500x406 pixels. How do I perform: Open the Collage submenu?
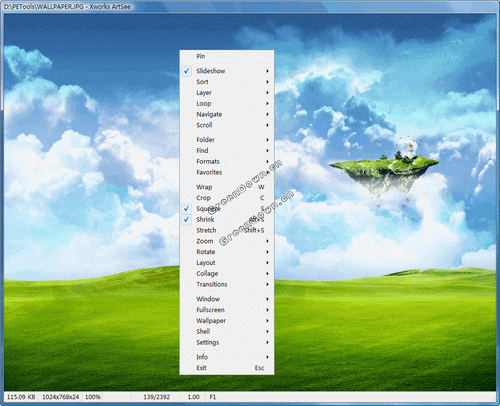pyautogui.click(x=227, y=274)
